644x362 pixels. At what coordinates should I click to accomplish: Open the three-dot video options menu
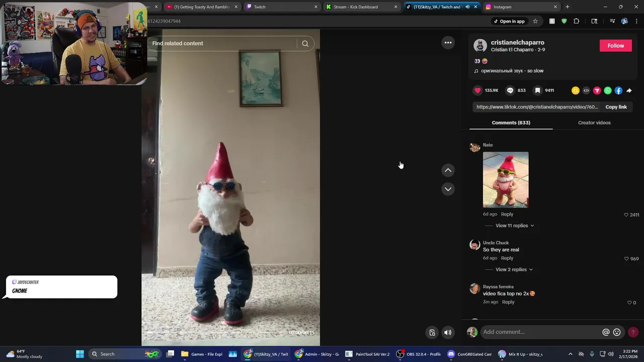[448, 43]
